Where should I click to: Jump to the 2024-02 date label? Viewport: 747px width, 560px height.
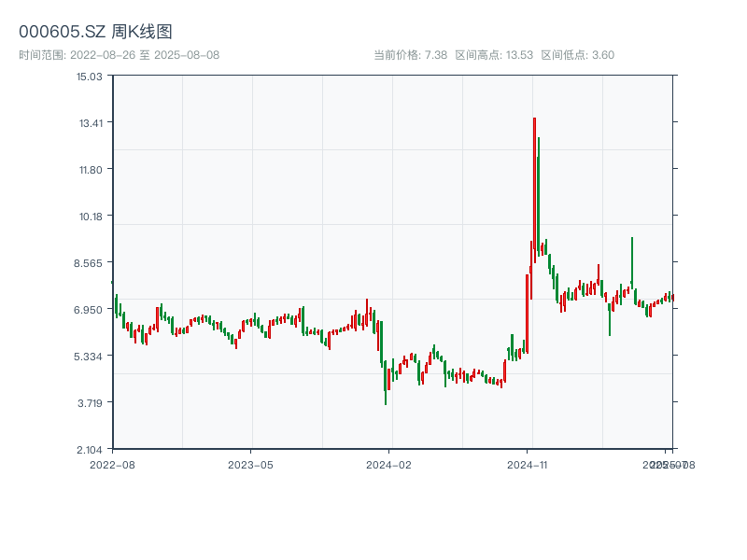pos(389,464)
